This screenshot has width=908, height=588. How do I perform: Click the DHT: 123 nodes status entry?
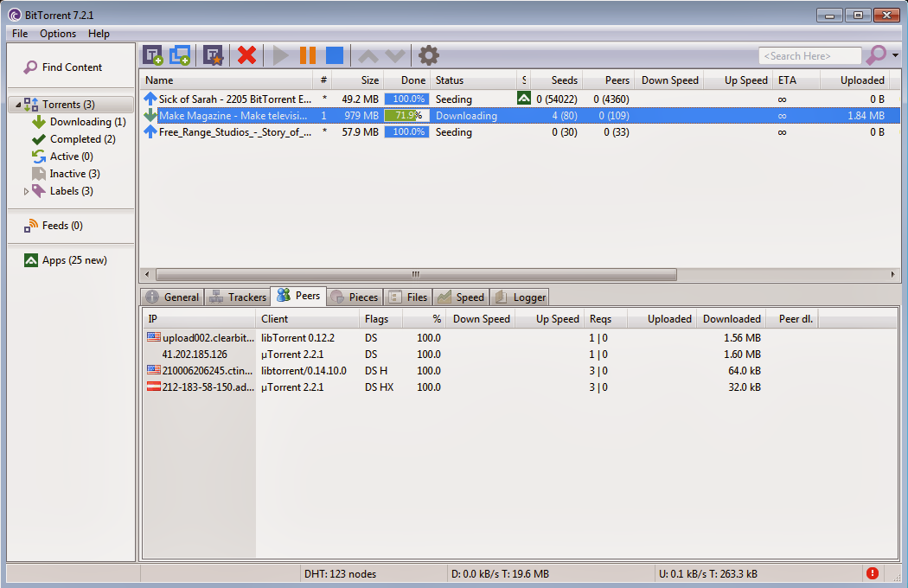point(340,574)
